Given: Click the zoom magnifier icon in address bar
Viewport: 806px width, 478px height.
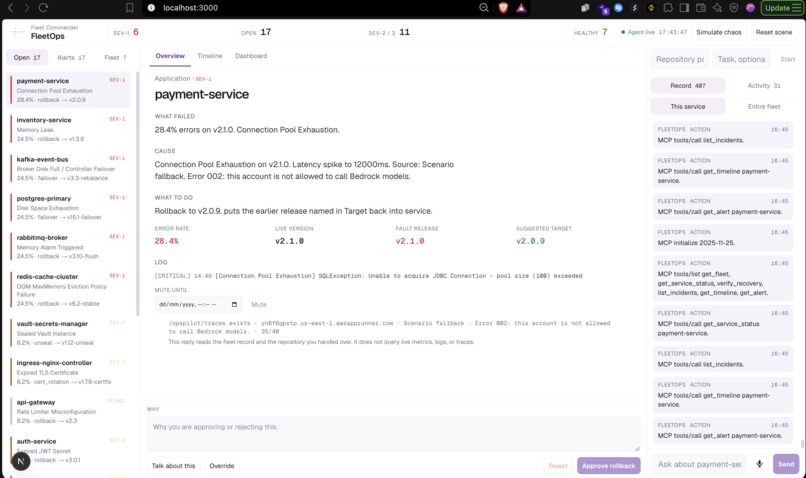Looking at the screenshot, I should point(484,8).
